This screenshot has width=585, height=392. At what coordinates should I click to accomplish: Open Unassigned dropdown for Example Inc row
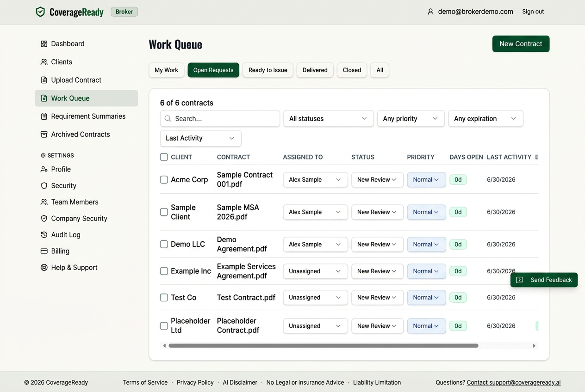315,271
